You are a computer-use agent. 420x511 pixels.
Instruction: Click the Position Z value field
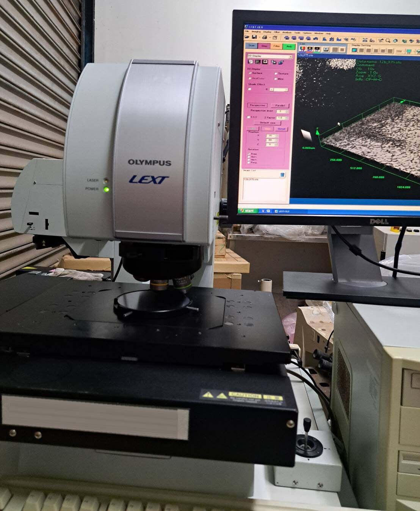(272, 144)
